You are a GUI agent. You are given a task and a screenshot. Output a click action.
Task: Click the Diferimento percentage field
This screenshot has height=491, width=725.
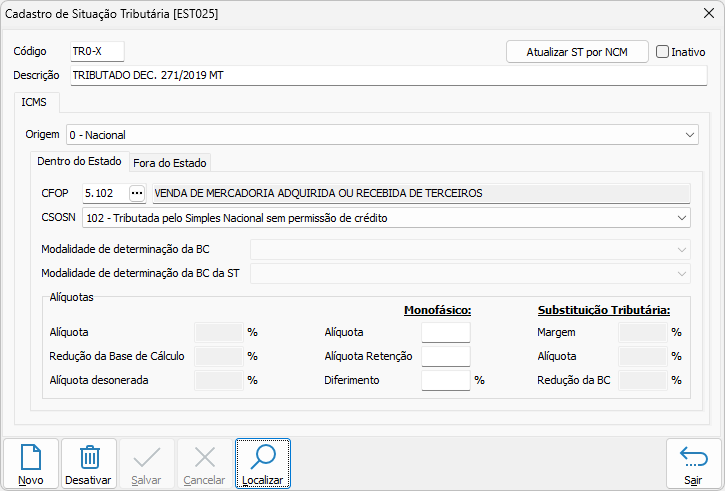[445, 380]
